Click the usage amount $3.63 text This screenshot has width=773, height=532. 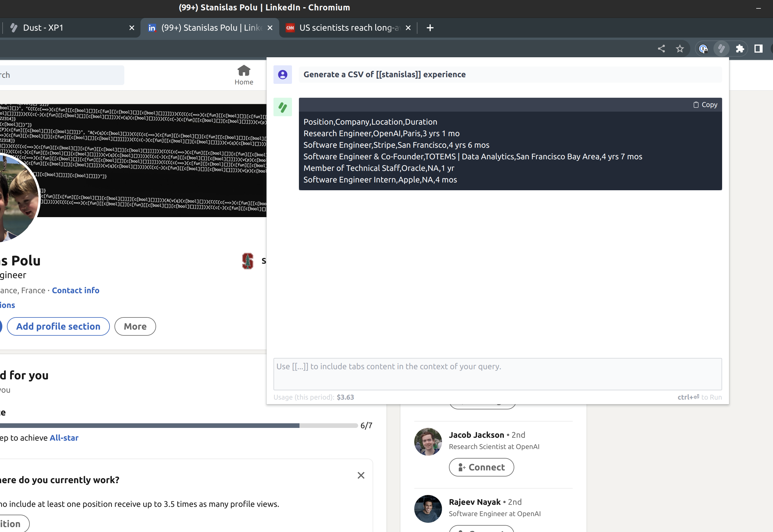(345, 397)
